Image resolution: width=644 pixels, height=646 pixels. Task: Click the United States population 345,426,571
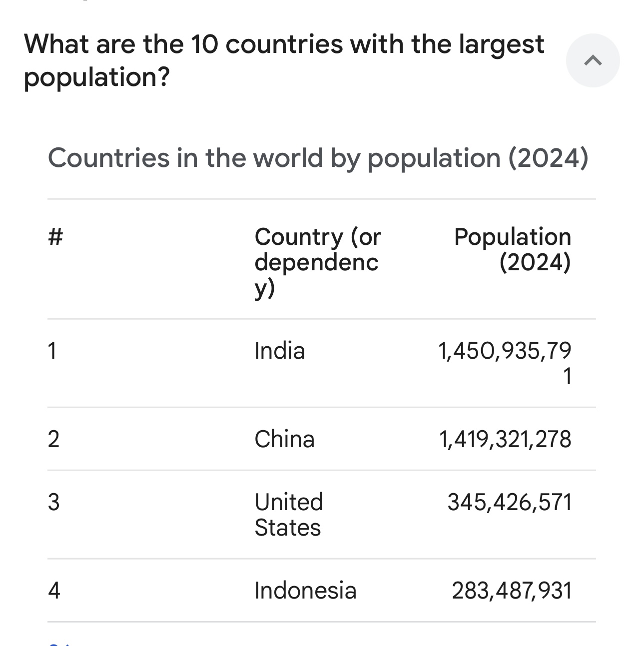(x=510, y=502)
